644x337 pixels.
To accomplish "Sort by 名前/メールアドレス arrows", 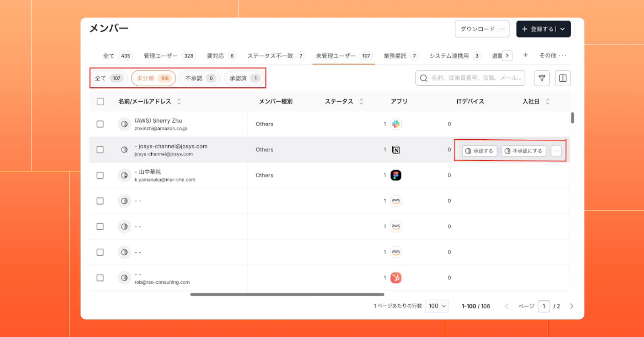I will pyautogui.click(x=179, y=101).
